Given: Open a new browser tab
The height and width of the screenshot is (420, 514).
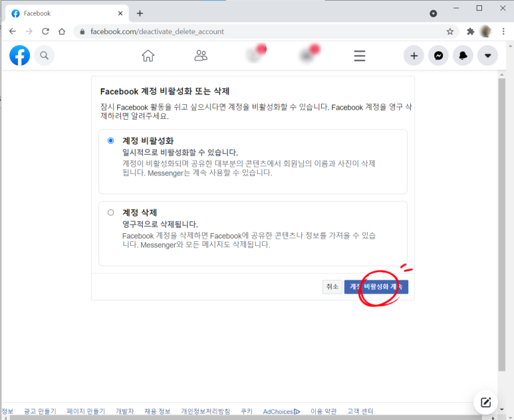Looking at the screenshot, I should 140,13.
